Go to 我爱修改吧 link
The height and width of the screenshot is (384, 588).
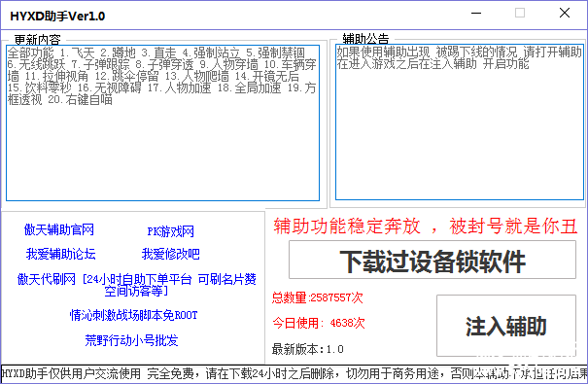click(171, 254)
